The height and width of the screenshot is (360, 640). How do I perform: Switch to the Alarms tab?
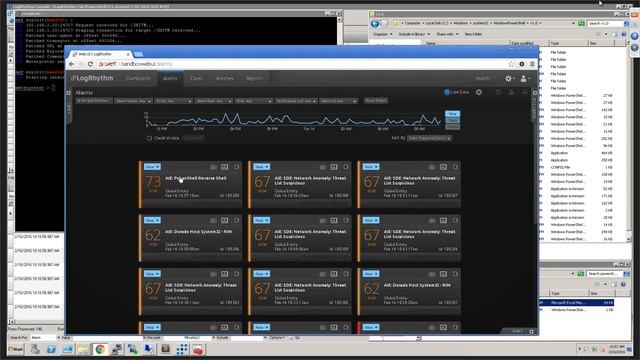coord(170,78)
